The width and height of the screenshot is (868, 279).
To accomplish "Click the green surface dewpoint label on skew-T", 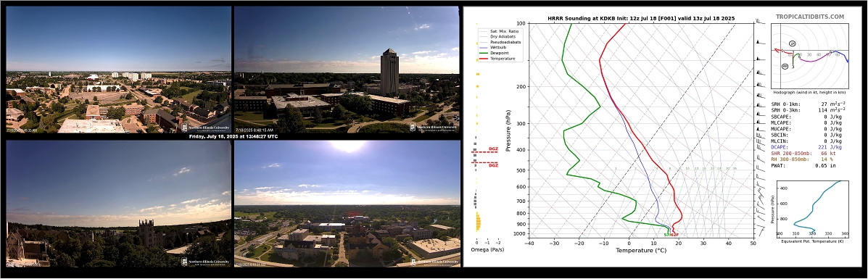I will (667, 235).
